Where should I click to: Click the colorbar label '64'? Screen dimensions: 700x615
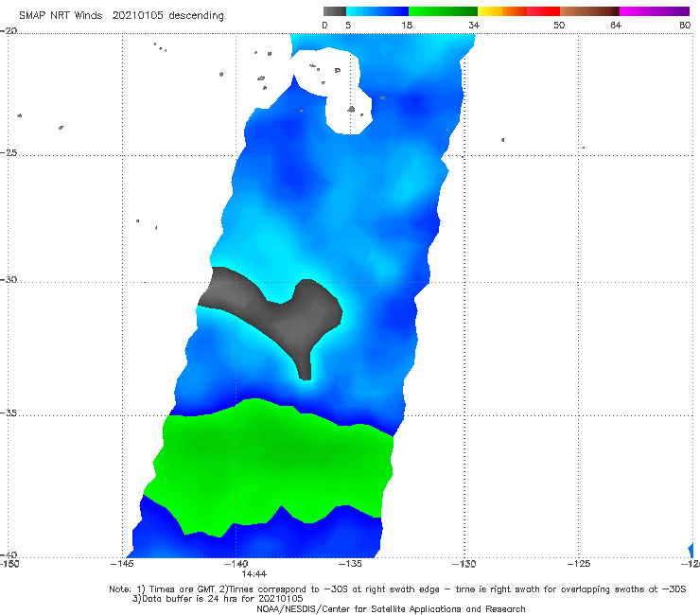coord(616,25)
